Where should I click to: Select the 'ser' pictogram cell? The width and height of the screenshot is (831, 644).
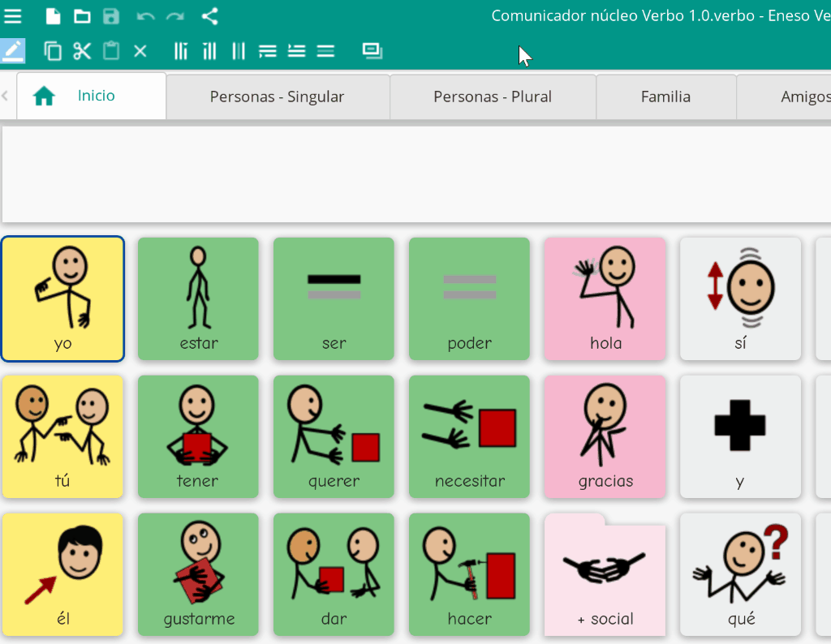point(334,299)
